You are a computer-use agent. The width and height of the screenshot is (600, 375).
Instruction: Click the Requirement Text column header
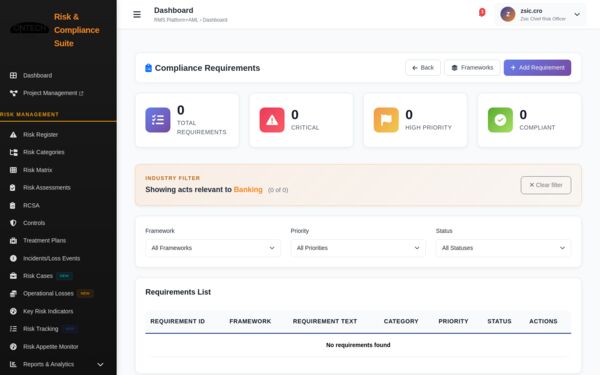pyautogui.click(x=325, y=321)
